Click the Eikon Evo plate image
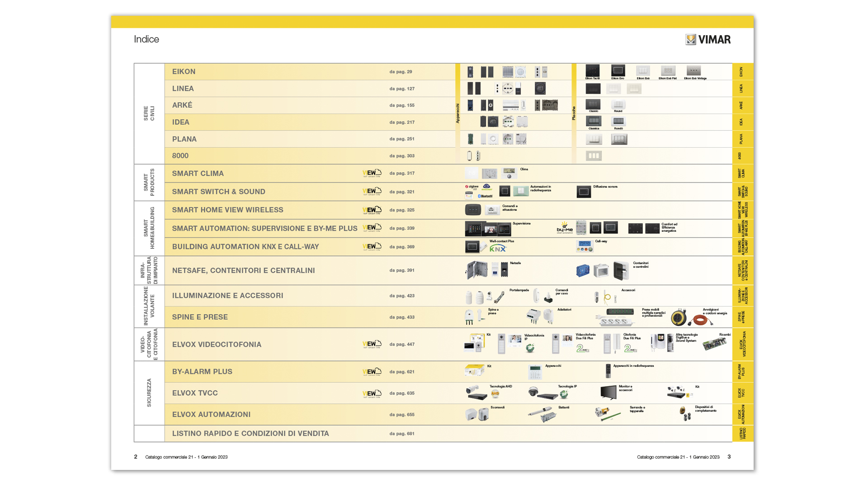Image resolution: width=868 pixels, height=488 pixels. [x=618, y=70]
